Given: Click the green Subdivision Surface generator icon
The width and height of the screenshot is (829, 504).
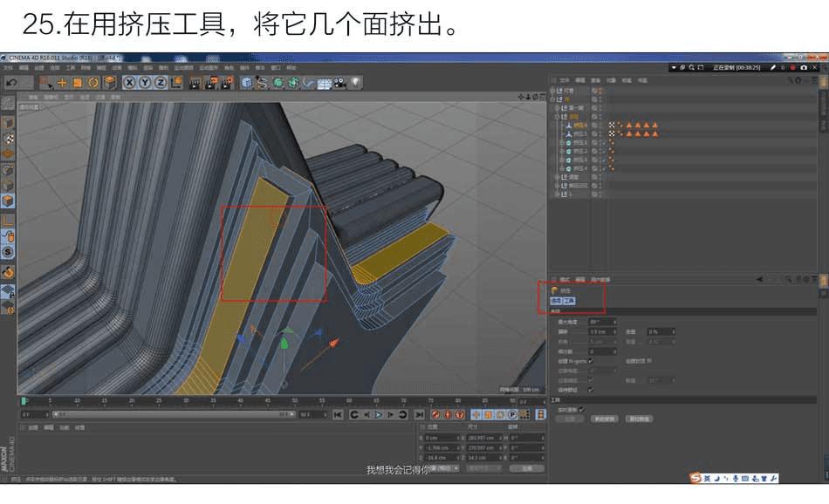Looking at the screenshot, I should pos(277,83).
